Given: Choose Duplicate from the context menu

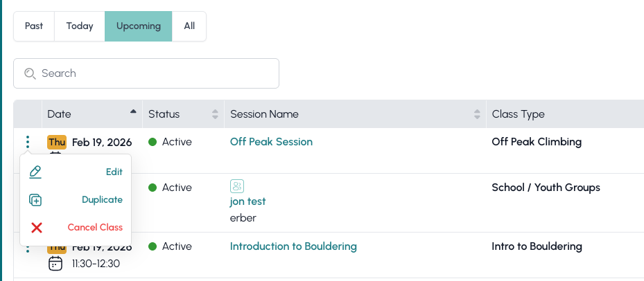Looking at the screenshot, I should 102,200.
